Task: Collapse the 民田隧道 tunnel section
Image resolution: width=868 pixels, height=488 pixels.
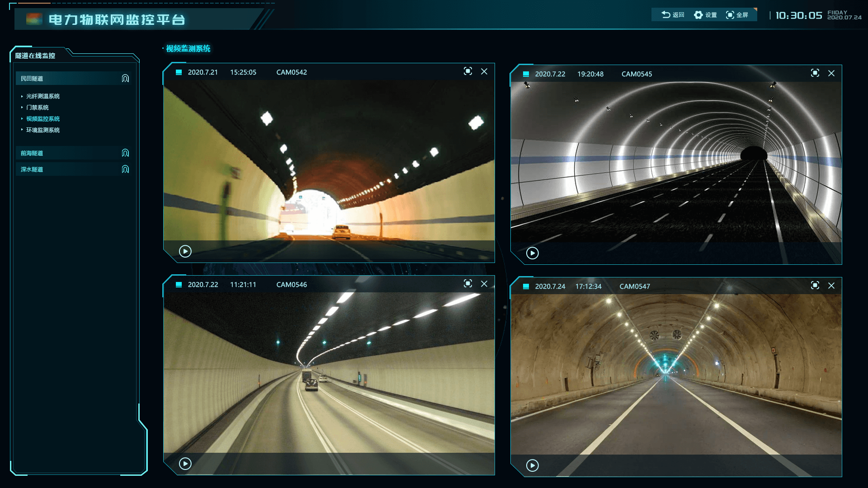Action: coord(32,79)
